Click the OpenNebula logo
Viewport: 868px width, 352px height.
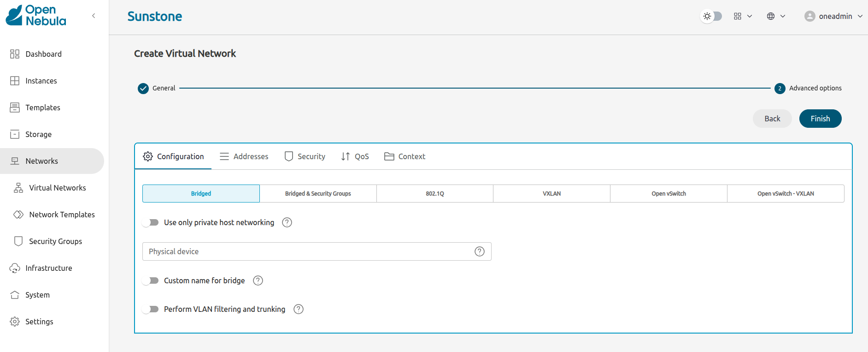(36, 16)
